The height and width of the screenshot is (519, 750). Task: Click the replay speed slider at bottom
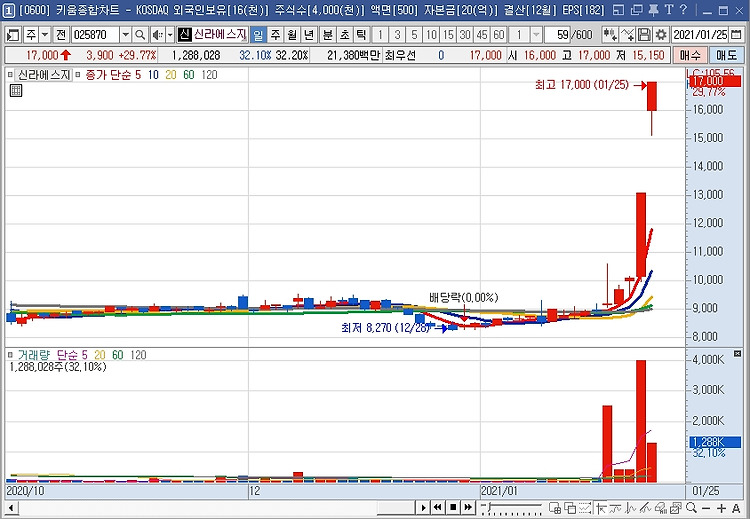[x=512, y=508]
